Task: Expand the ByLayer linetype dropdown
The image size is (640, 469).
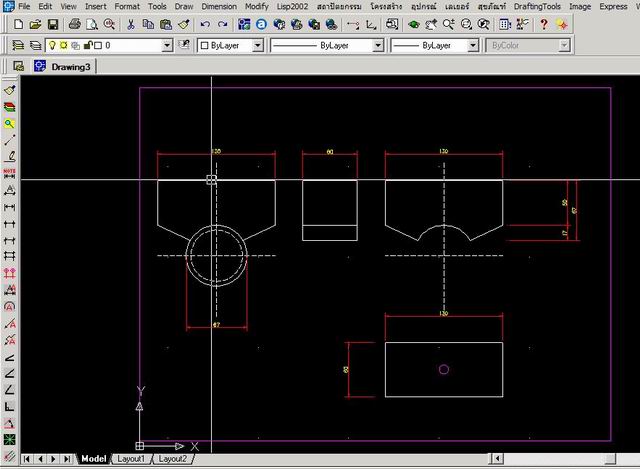Action: click(378, 46)
